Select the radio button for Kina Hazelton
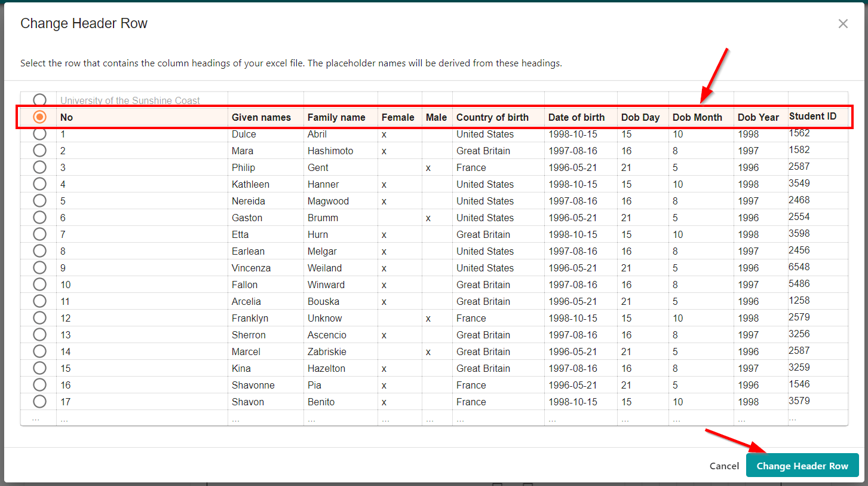 39,368
